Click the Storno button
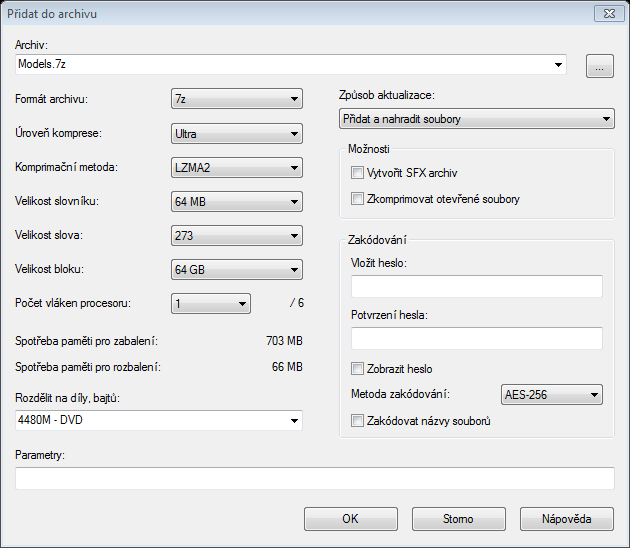Viewport: 630px width, 548px height. tap(459, 519)
